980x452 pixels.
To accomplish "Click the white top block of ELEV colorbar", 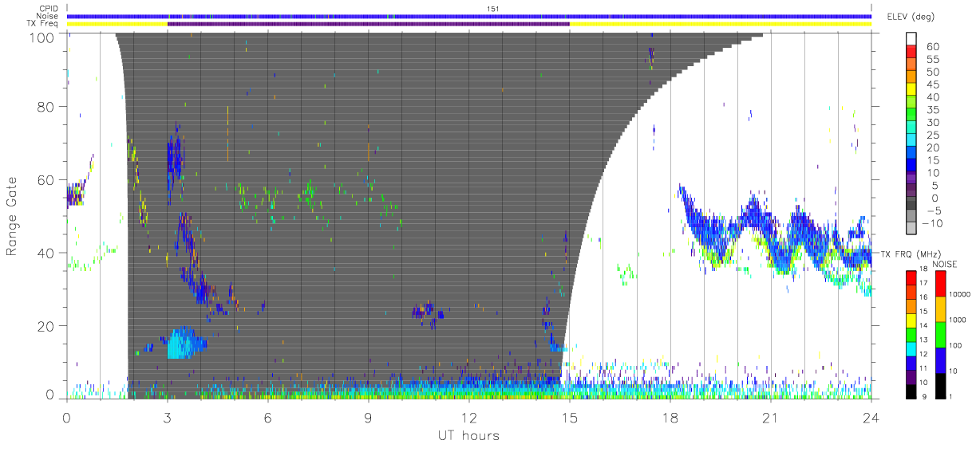I will pyautogui.click(x=912, y=39).
